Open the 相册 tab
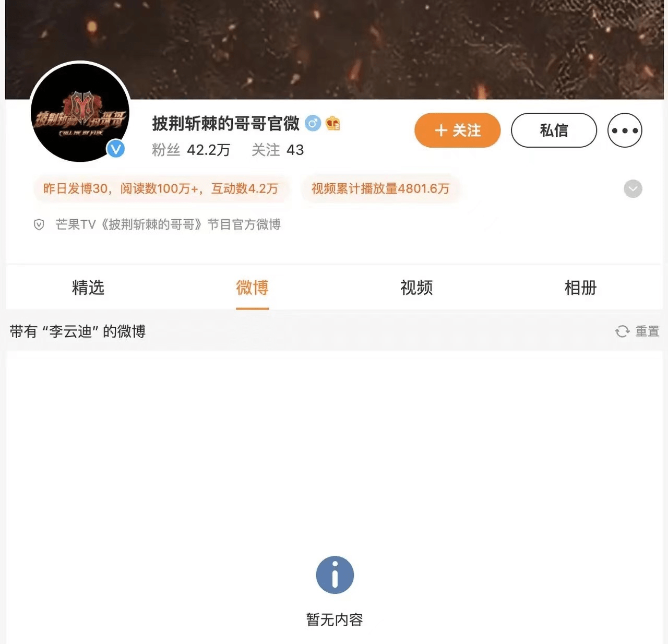 click(x=580, y=288)
